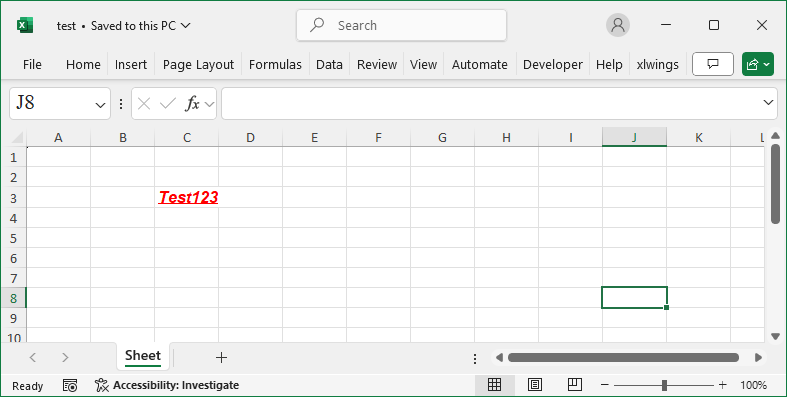The image size is (787, 397).
Task: Click vertical scrollbar down arrow
Action: point(775,336)
